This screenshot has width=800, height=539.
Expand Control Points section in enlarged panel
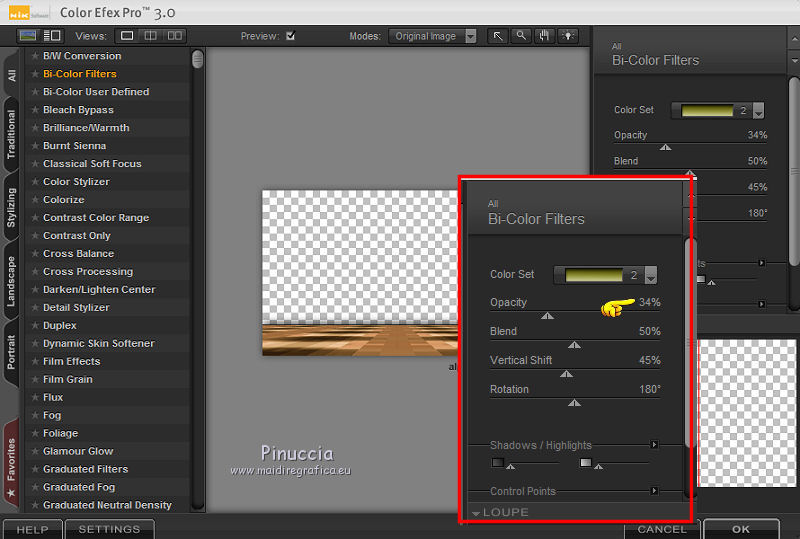654,491
